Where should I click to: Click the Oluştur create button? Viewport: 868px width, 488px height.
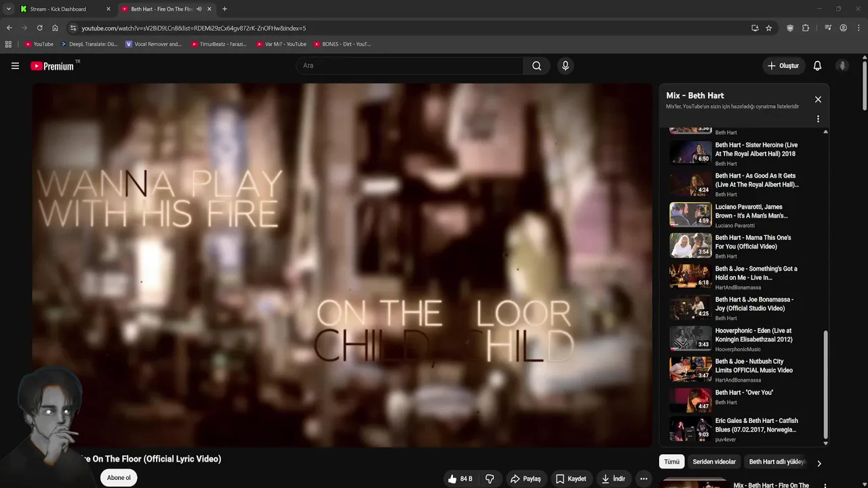(783, 66)
